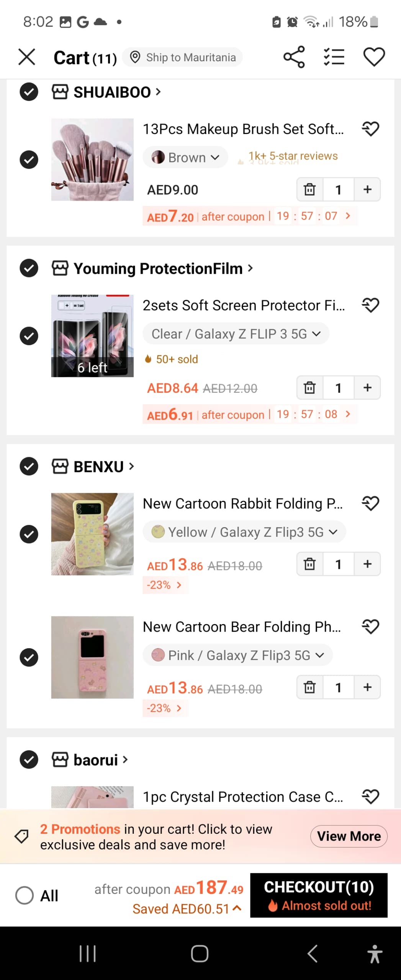Open the Cartoon Rabbit phone case thumbnail
401x980 pixels.
[x=92, y=534]
